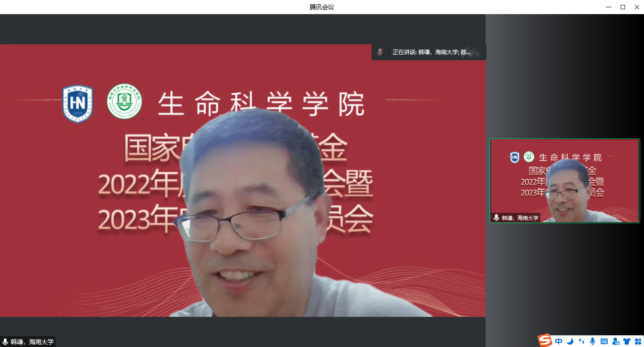Click the Sogou input method S logo
The height and width of the screenshot is (347, 644).
pyautogui.click(x=545, y=340)
